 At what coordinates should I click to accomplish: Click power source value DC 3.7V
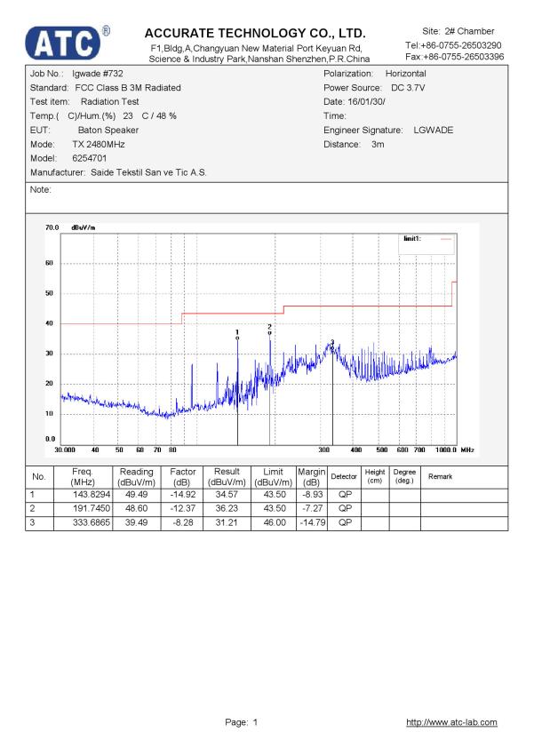[408, 88]
